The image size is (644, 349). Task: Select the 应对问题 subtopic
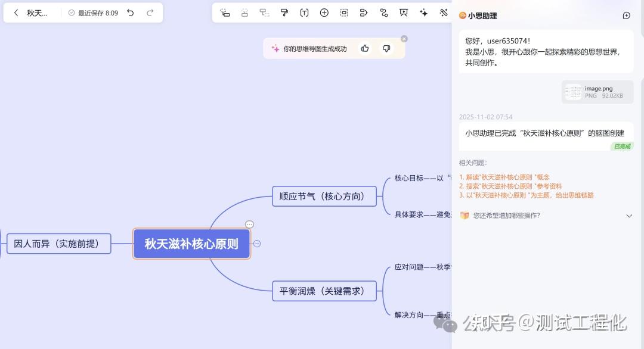tap(423, 267)
